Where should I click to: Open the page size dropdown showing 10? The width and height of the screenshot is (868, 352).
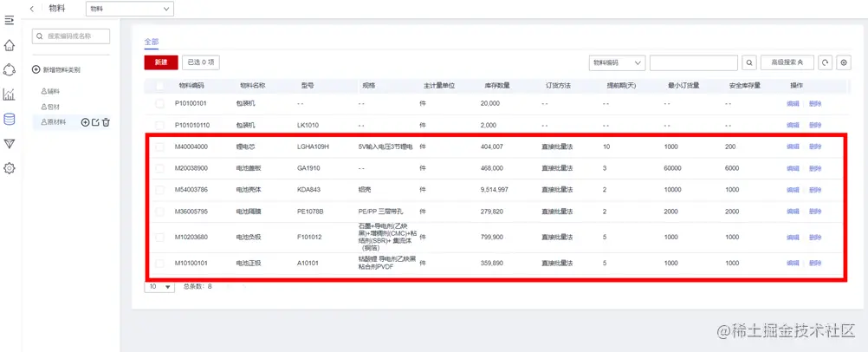(159, 287)
